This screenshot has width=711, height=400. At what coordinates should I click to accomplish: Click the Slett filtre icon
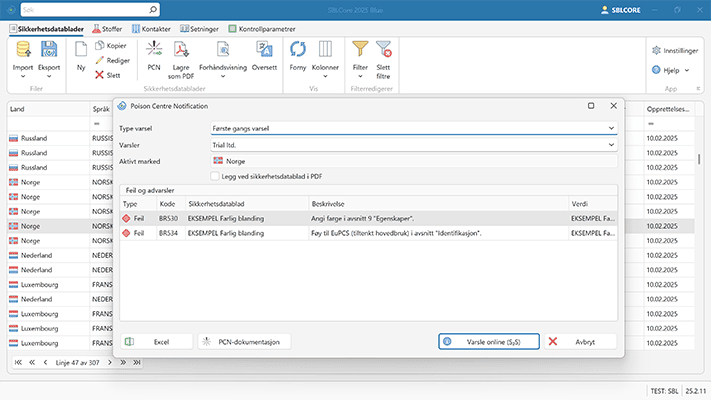coord(384,48)
